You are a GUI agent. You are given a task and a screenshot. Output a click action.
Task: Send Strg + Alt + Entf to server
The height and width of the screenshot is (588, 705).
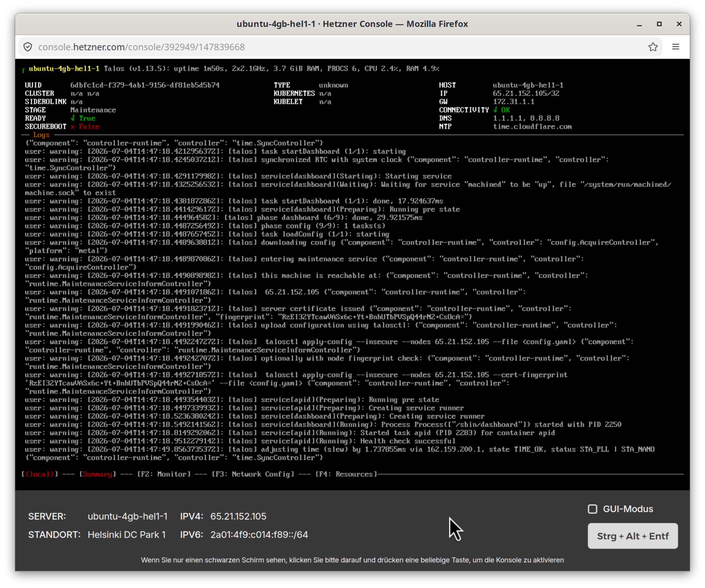coord(632,536)
